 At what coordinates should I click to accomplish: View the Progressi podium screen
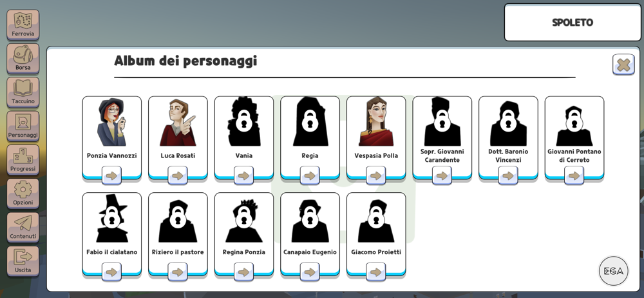pos(23,160)
